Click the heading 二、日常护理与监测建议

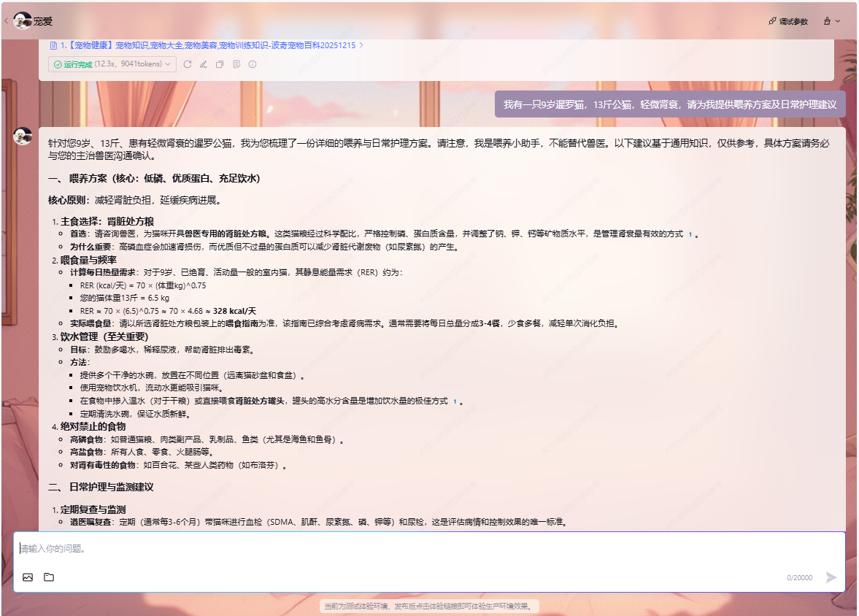(101, 487)
